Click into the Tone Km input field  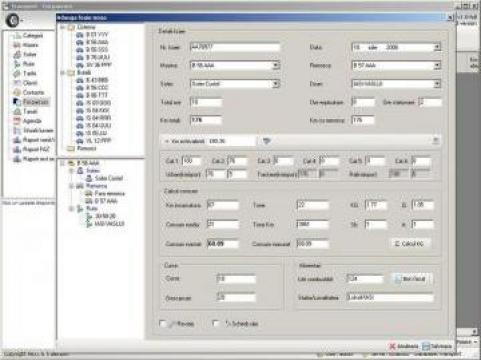pyautogui.click(x=313, y=224)
